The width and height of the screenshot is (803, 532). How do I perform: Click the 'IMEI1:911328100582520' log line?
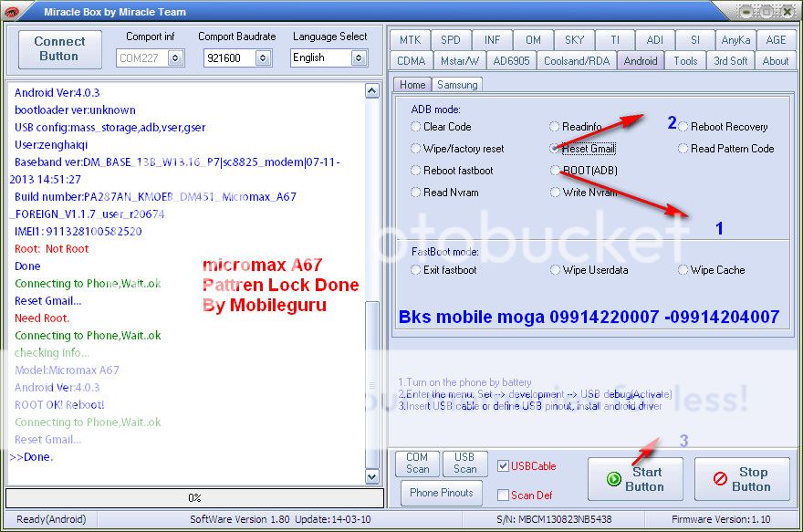tap(78, 232)
